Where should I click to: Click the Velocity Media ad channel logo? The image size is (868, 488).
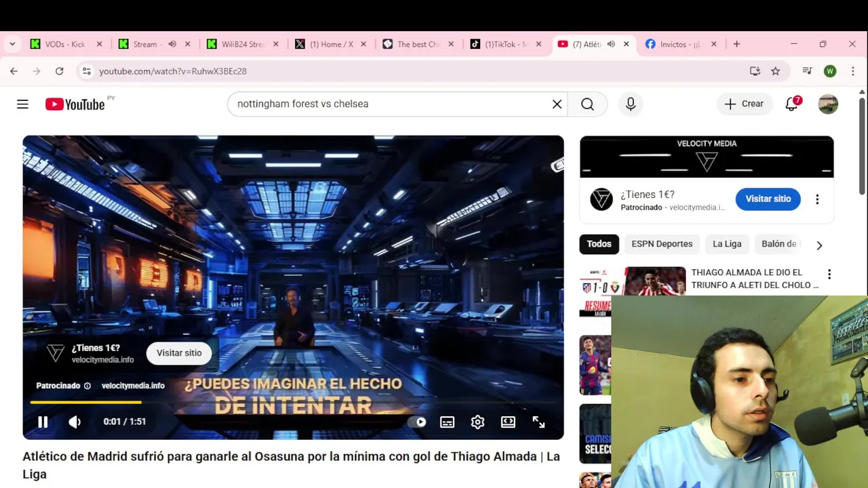(601, 199)
